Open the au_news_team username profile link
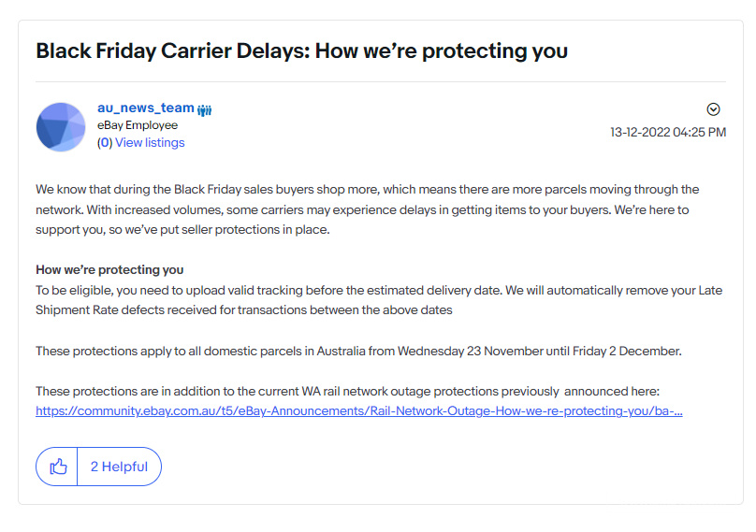This screenshot has height=532, width=756. pyautogui.click(x=145, y=108)
